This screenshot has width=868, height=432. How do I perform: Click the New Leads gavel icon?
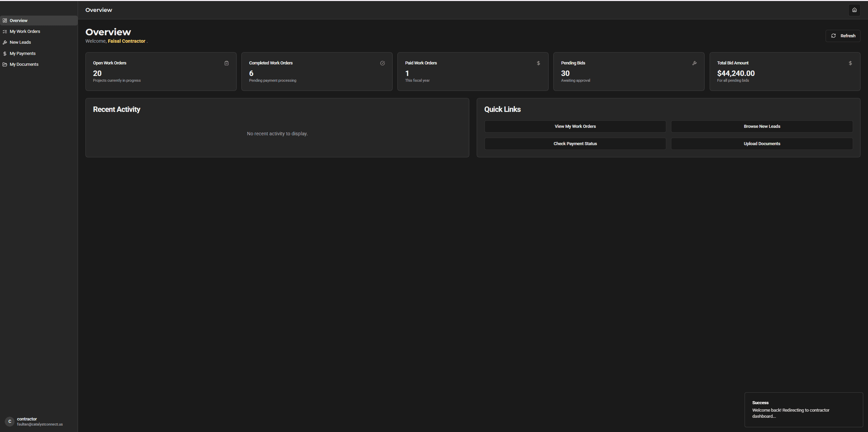(x=5, y=42)
